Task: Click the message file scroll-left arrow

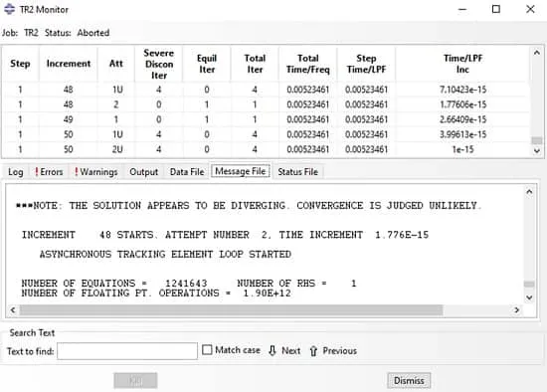Action: click(13, 309)
